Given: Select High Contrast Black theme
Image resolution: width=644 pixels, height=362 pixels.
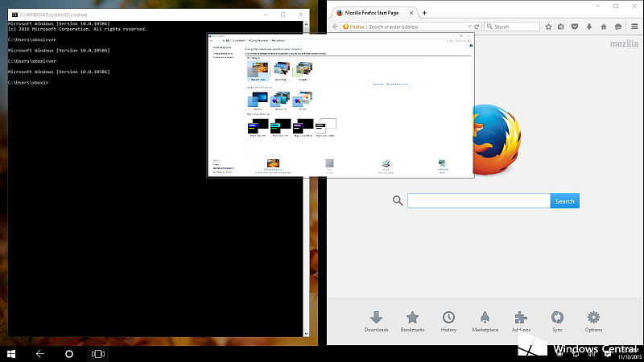Looking at the screenshot, I should [303, 128].
